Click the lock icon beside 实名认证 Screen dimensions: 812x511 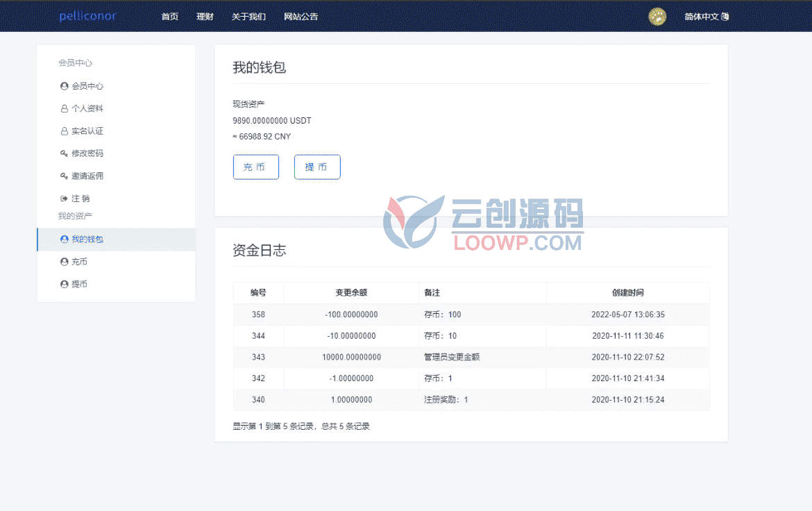pos(65,131)
